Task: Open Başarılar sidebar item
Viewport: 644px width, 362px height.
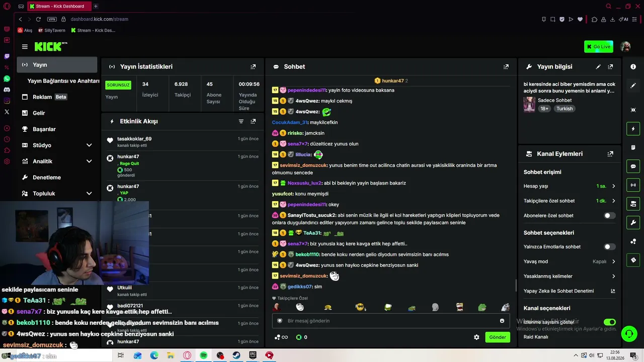Action: pos(57,129)
